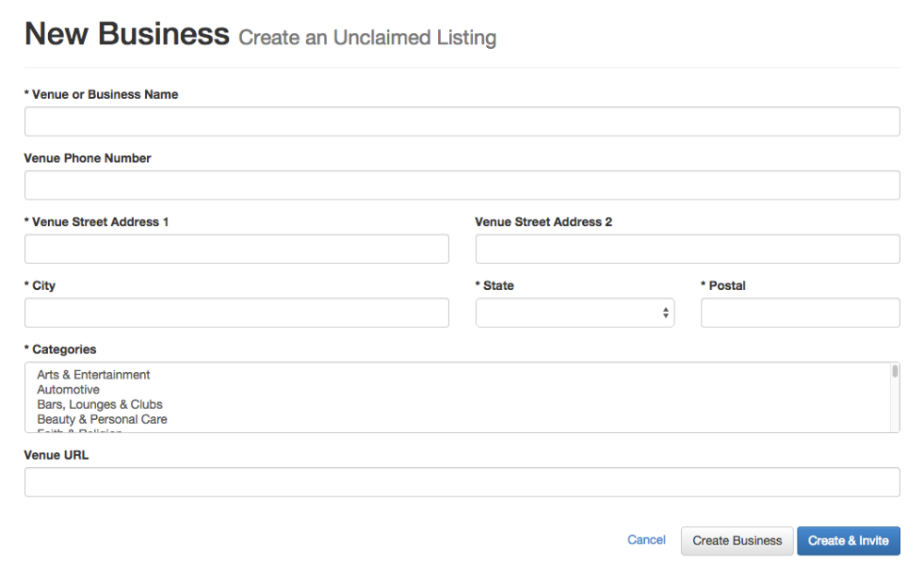Click the Venue or Business Name field
Screen dimensions: 924x565
click(462, 122)
